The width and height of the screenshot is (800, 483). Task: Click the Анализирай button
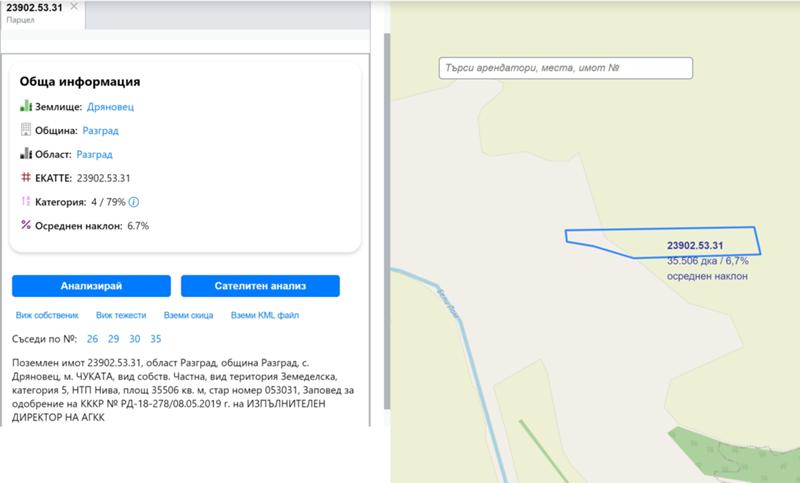pyautogui.click(x=91, y=286)
